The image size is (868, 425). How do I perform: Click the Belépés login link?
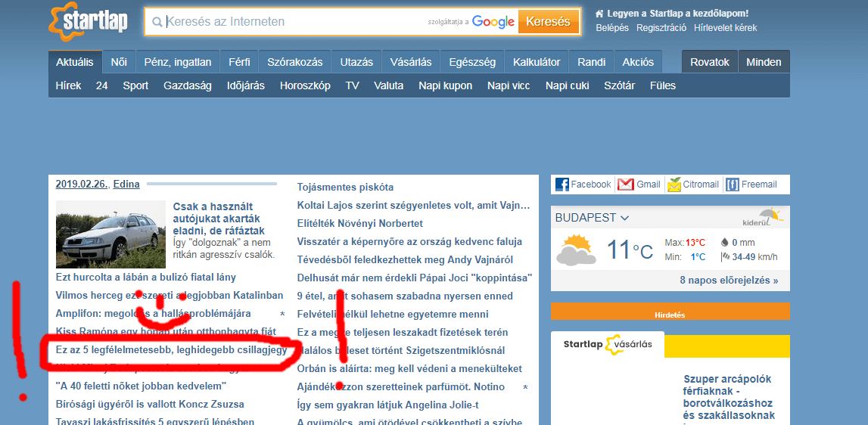pos(612,28)
